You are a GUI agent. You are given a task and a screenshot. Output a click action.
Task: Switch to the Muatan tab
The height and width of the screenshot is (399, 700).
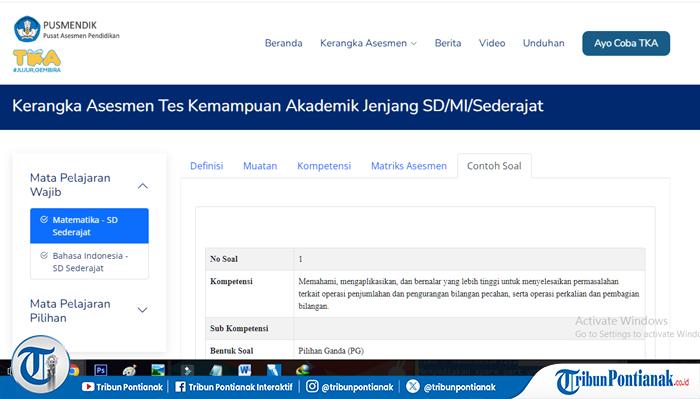(260, 166)
